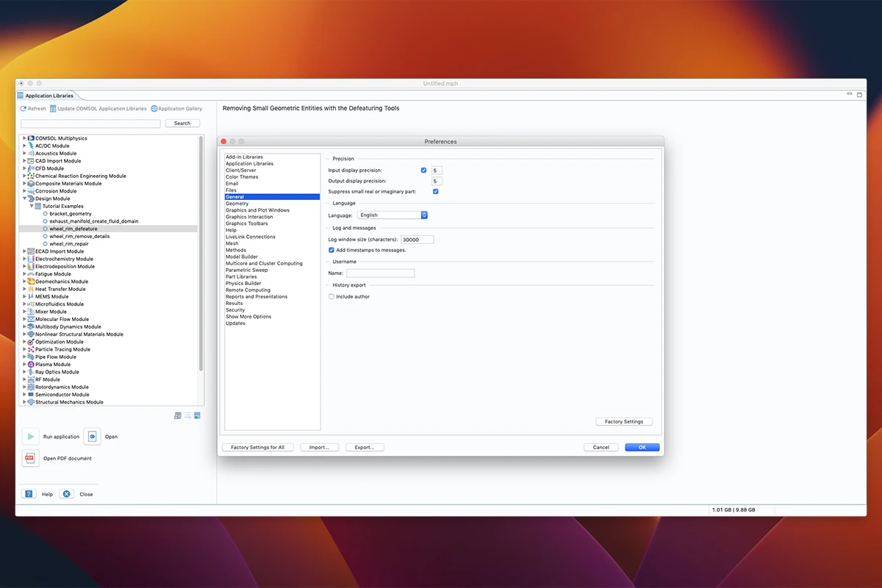This screenshot has width=882, height=588.
Task: Click the Update COMSOL Application Libraries icon
Action: 53,109
